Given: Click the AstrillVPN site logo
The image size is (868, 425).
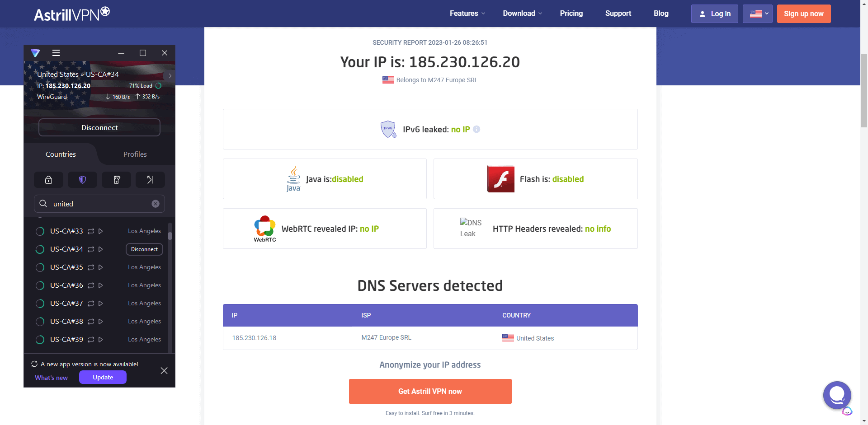Looking at the screenshot, I should (72, 14).
